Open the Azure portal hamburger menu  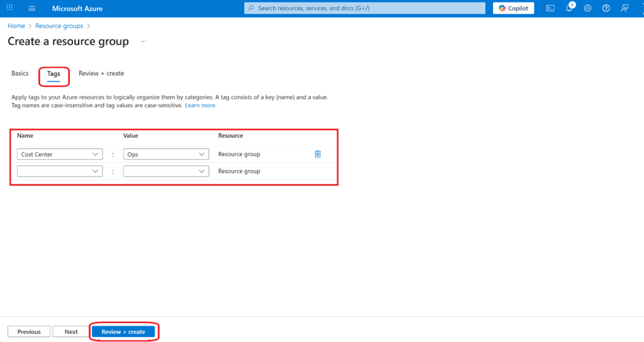[32, 8]
